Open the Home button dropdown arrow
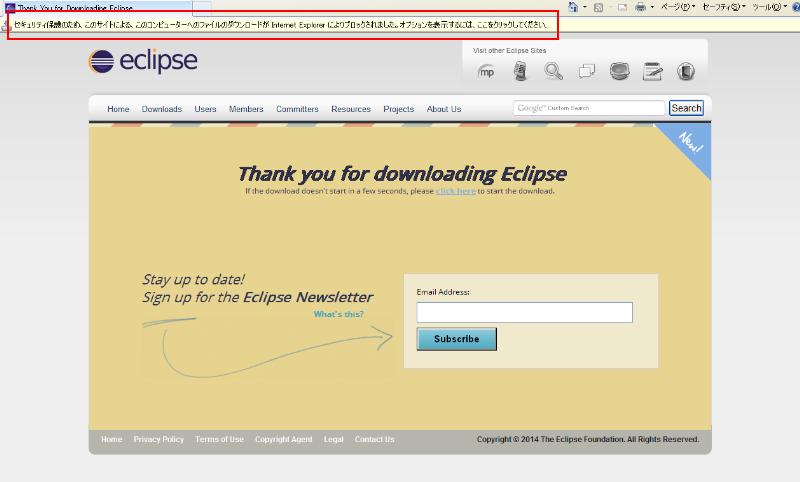 [x=585, y=7]
